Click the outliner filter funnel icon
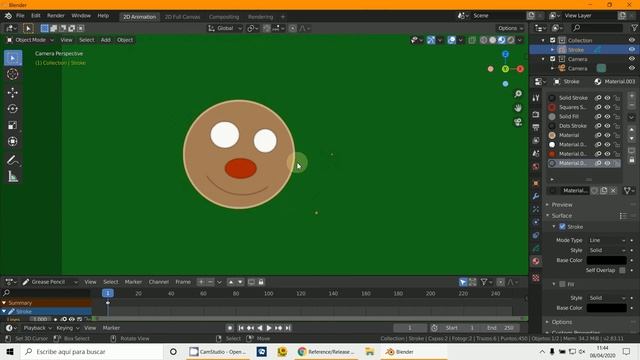This screenshot has width=640, height=360. [x=634, y=28]
